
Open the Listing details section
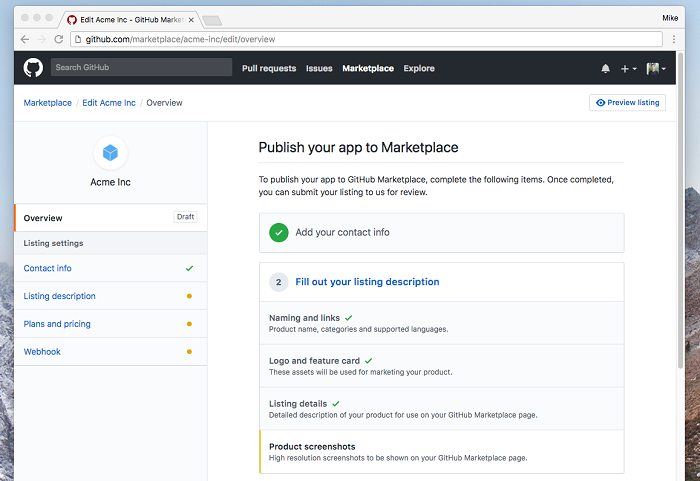[442, 409]
